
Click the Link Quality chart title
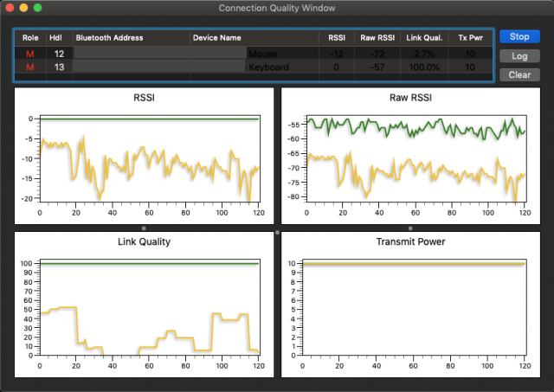point(145,241)
